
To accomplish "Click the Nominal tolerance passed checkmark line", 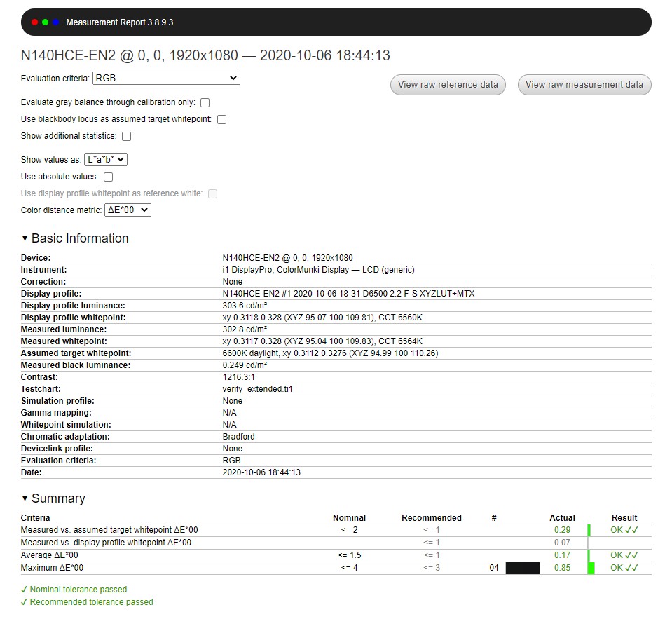I will (74, 590).
